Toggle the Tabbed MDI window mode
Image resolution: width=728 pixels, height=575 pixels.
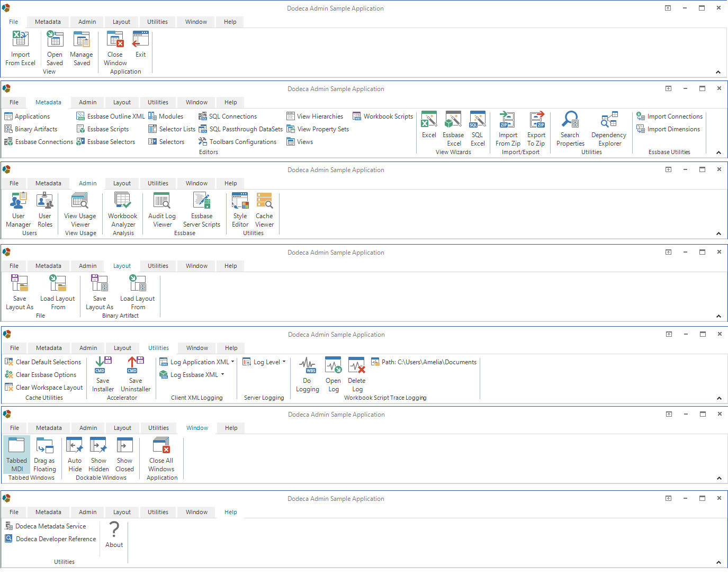pyautogui.click(x=17, y=455)
